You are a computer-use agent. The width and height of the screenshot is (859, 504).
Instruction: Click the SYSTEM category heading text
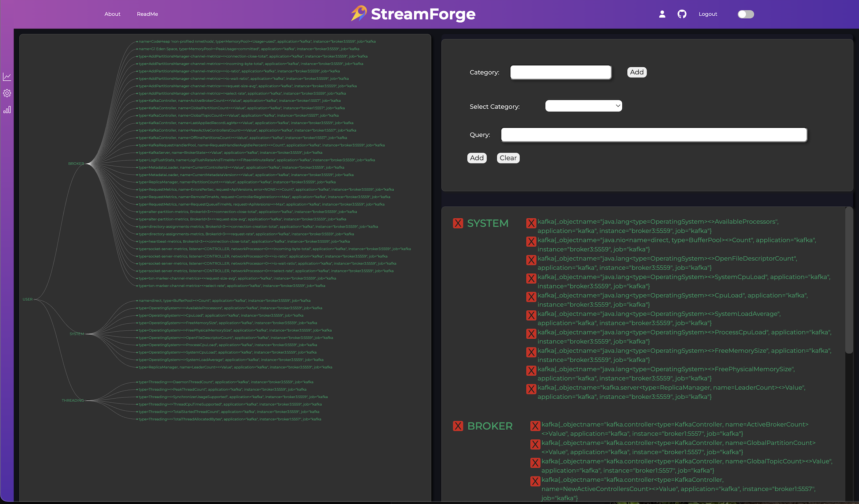tap(488, 223)
